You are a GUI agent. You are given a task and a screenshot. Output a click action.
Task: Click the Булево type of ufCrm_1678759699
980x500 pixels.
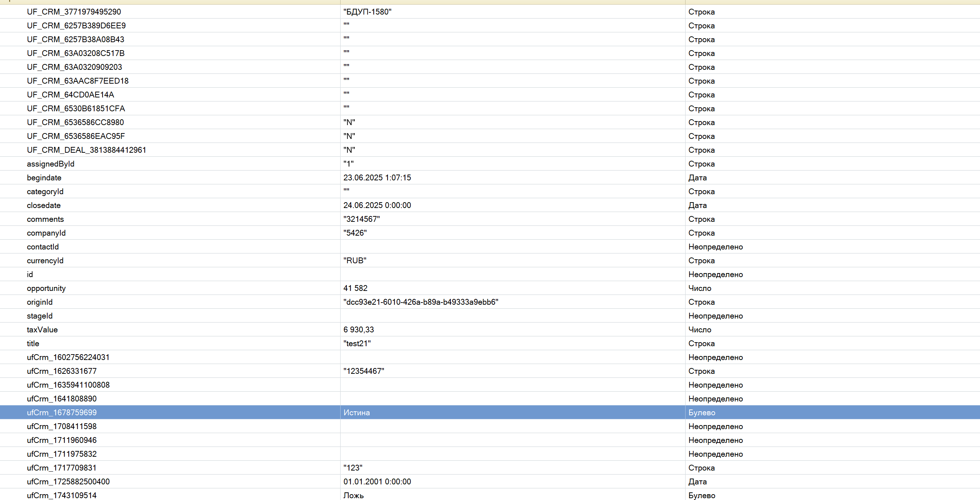(702, 412)
